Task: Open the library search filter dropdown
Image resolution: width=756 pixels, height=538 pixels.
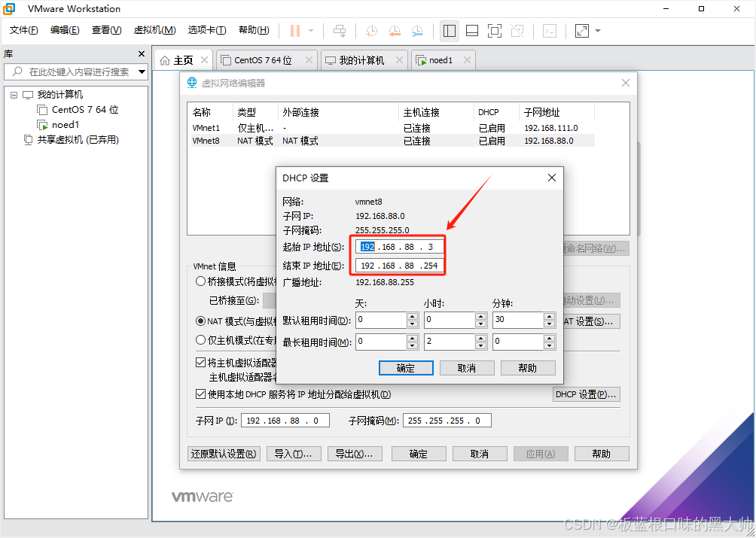Action: point(142,71)
